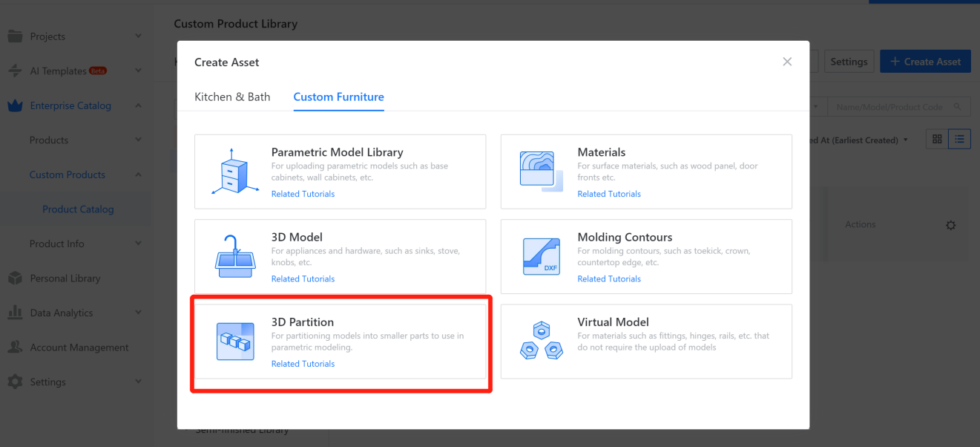Image resolution: width=980 pixels, height=447 pixels.
Task: Open the Created At sort dropdown
Action: (861, 140)
